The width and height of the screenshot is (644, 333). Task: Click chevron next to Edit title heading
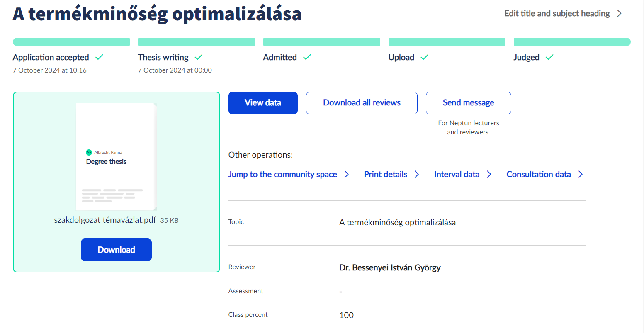click(x=619, y=14)
